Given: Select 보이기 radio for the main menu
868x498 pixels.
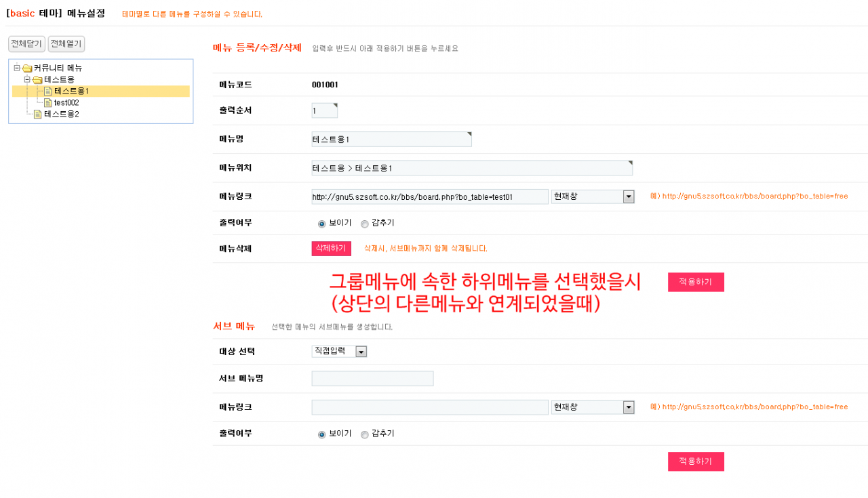Looking at the screenshot, I should coord(322,224).
